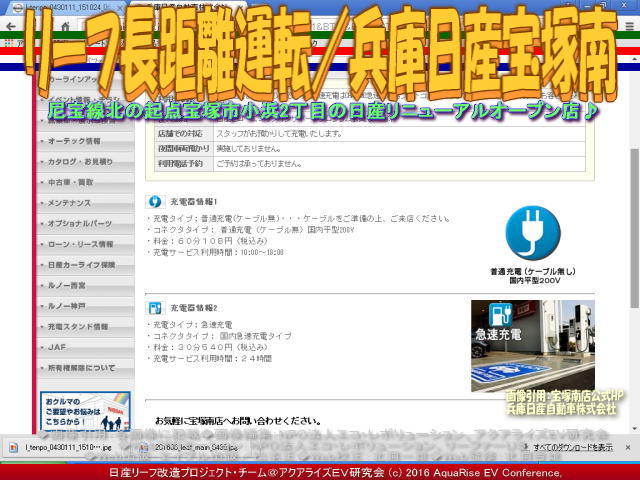Open ルノー神戸 sidebar link
Viewport: 640px width, 480px height.
[85, 306]
